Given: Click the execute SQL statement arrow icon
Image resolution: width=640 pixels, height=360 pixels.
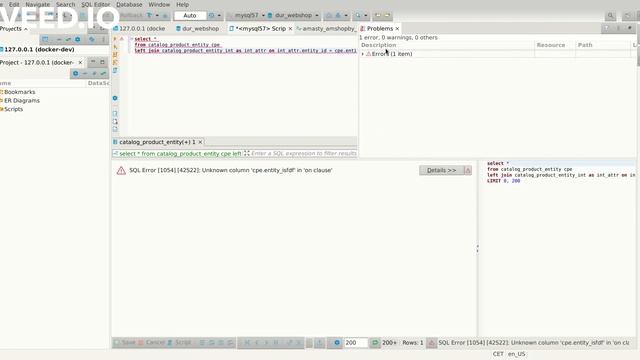Looking at the screenshot, I should [115, 39].
